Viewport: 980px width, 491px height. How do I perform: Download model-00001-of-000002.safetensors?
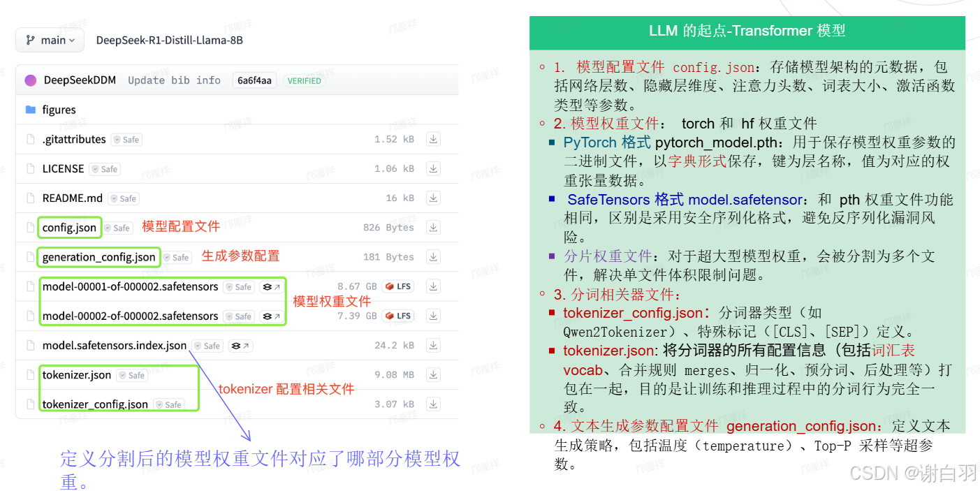[x=434, y=286]
